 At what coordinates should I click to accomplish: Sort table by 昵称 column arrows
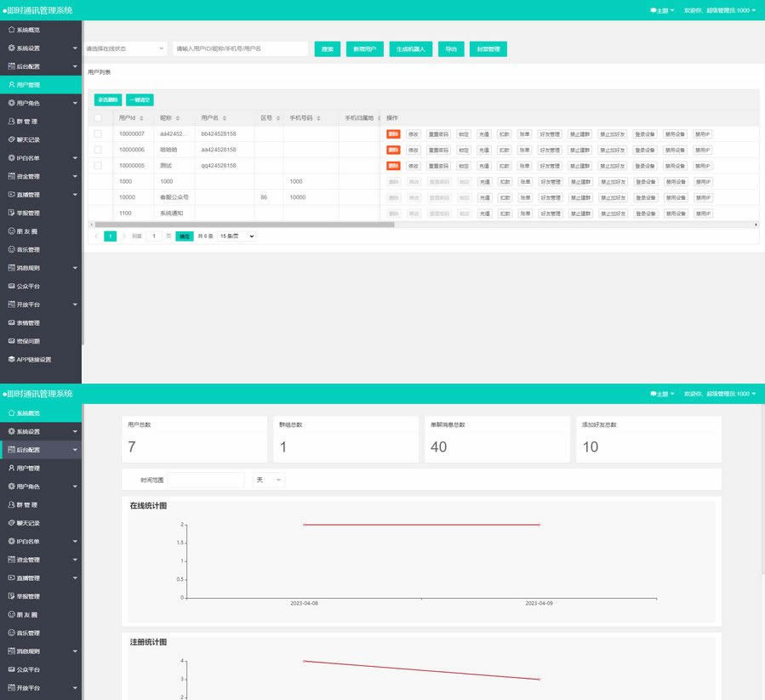coord(178,118)
